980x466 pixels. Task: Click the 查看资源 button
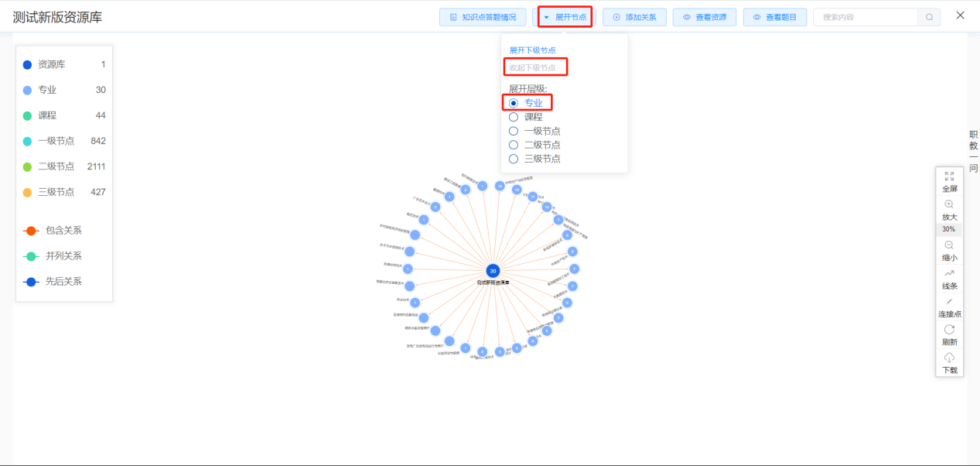coord(705,16)
